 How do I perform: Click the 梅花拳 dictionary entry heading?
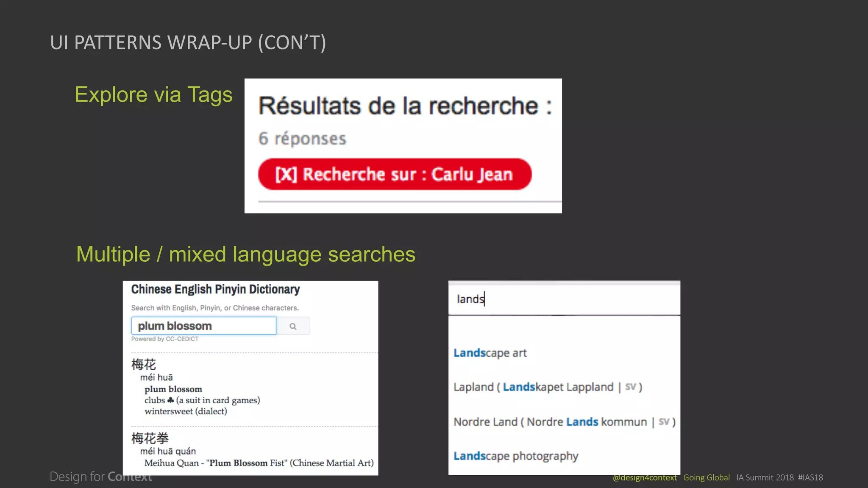[150, 438]
